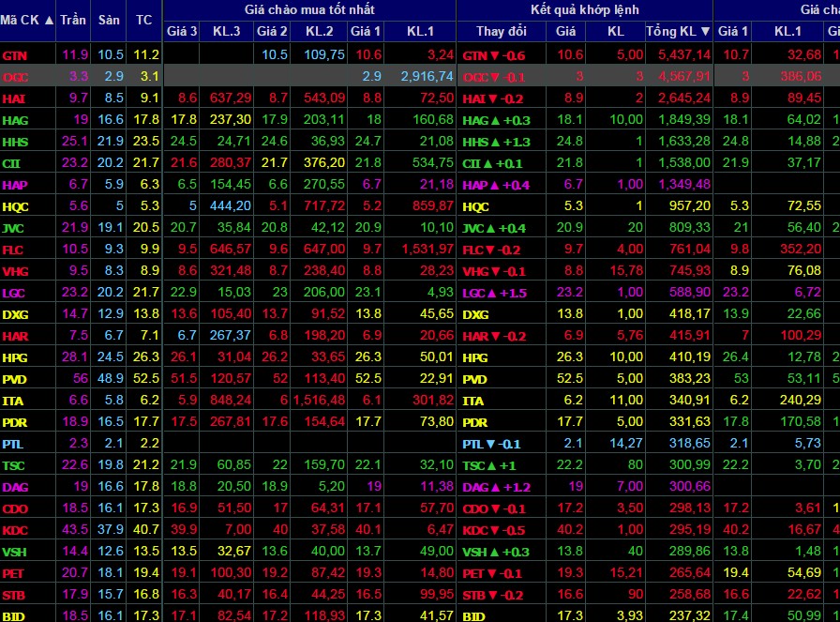The height and width of the screenshot is (622, 840).
Task: Select the Kết quả khớp lệnh header
Action: tap(584, 9)
